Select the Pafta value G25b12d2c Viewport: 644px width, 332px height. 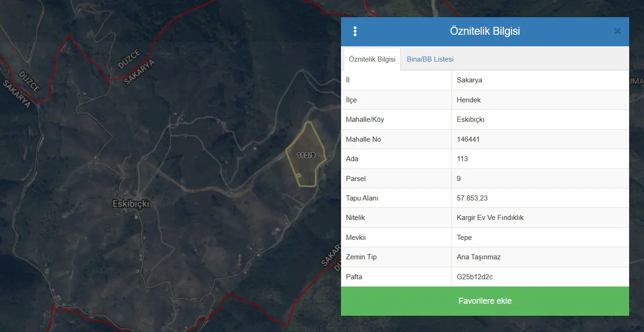[x=475, y=277]
